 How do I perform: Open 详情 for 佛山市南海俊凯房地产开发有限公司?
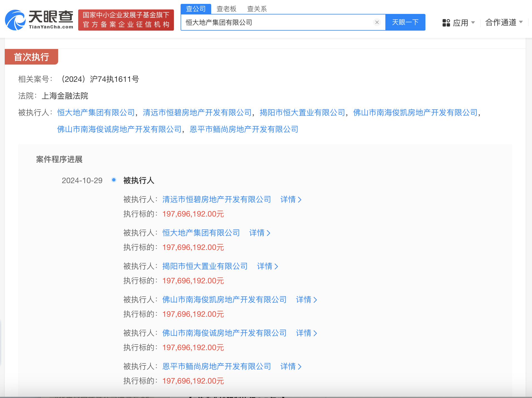(x=306, y=299)
